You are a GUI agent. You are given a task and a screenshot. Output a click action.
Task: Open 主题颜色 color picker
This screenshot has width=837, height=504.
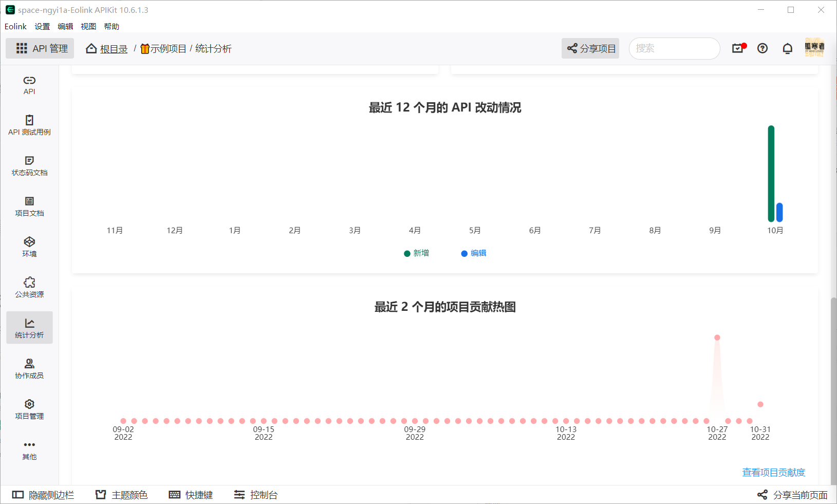coord(121,495)
